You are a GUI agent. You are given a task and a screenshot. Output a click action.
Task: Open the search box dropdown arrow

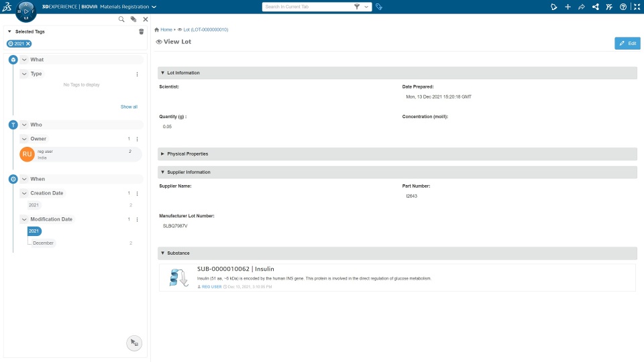coord(366,7)
